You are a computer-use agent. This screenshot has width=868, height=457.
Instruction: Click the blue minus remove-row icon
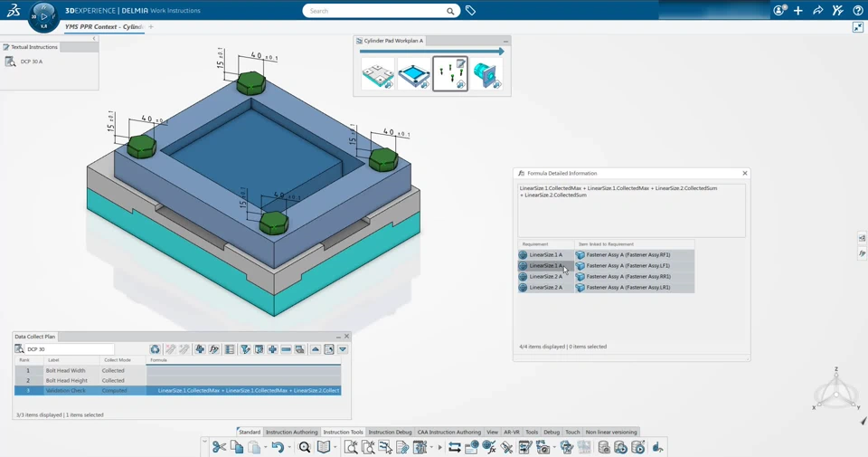click(287, 349)
